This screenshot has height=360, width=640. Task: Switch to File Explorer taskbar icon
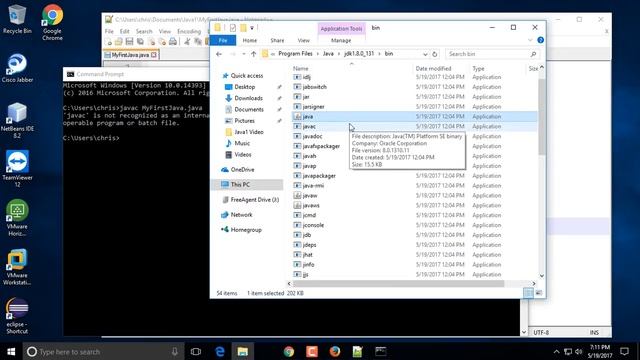coord(243,351)
